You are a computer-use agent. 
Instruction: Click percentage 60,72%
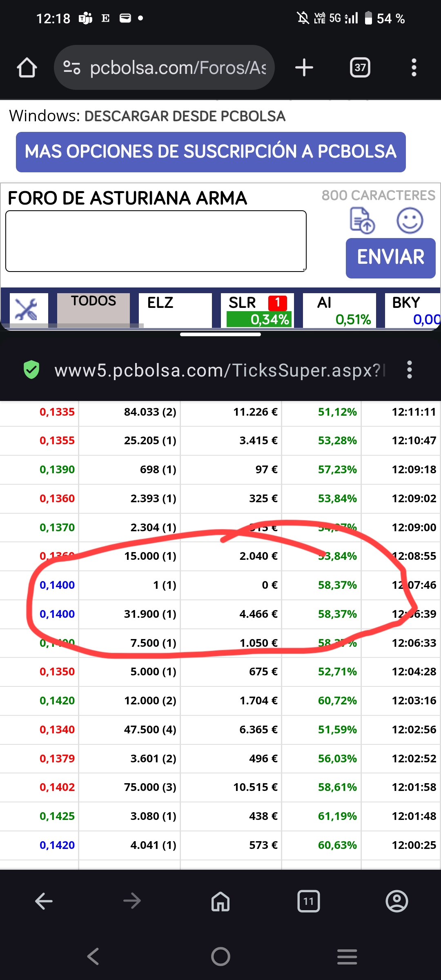coord(337,701)
